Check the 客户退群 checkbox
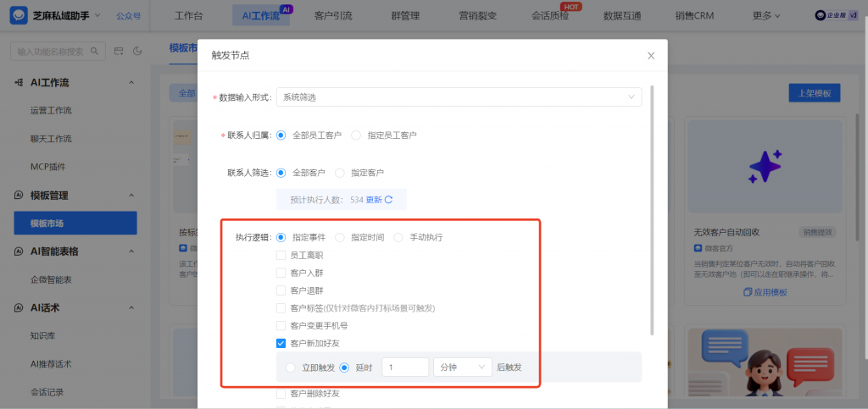 click(281, 290)
